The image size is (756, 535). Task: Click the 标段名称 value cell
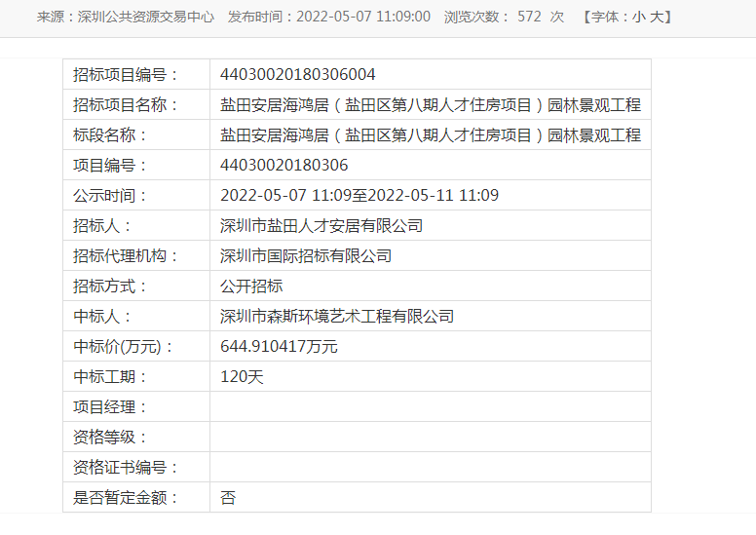click(x=430, y=135)
